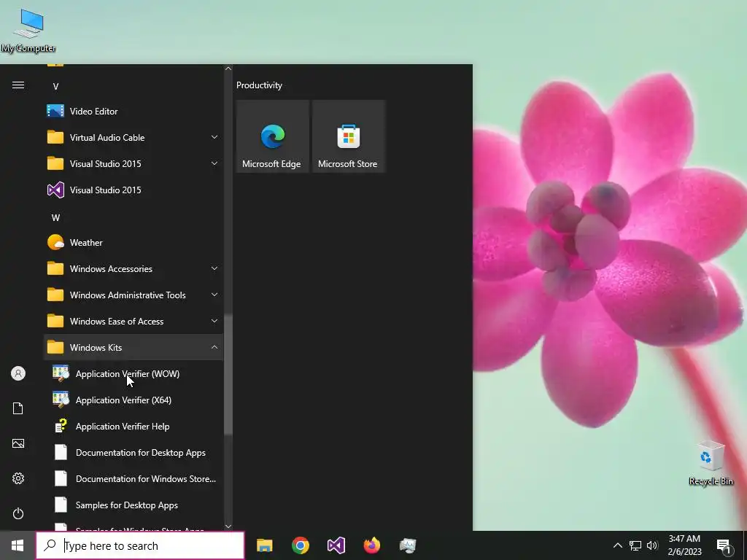747x560 pixels.
Task: Jump to letter W section header
Action: (55, 217)
